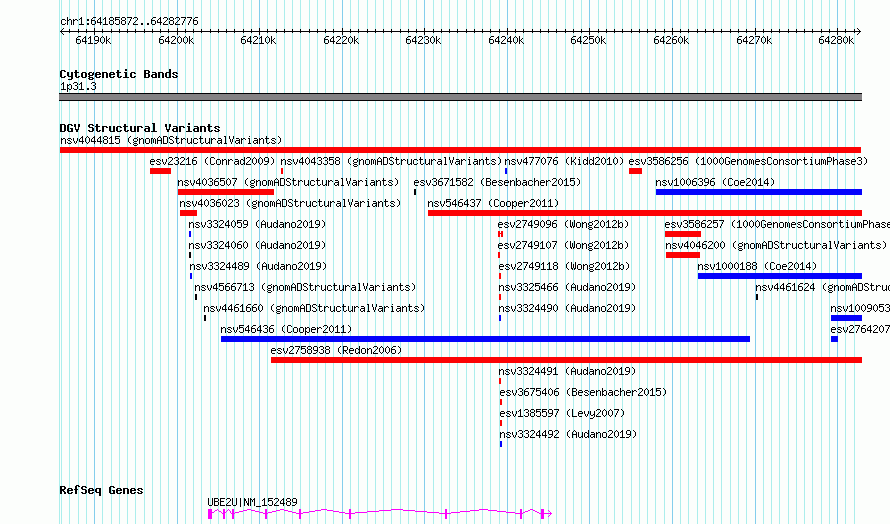Click the 64200k ruler position
This screenshot has height=524, width=890.
pyautogui.click(x=177, y=40)
